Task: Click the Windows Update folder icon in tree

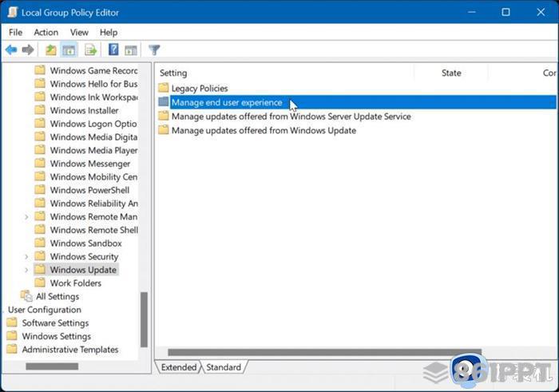Action: 40,269
